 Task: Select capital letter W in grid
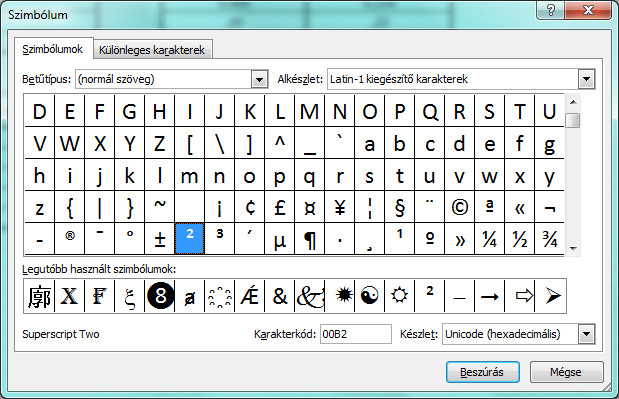pos(69,144)
